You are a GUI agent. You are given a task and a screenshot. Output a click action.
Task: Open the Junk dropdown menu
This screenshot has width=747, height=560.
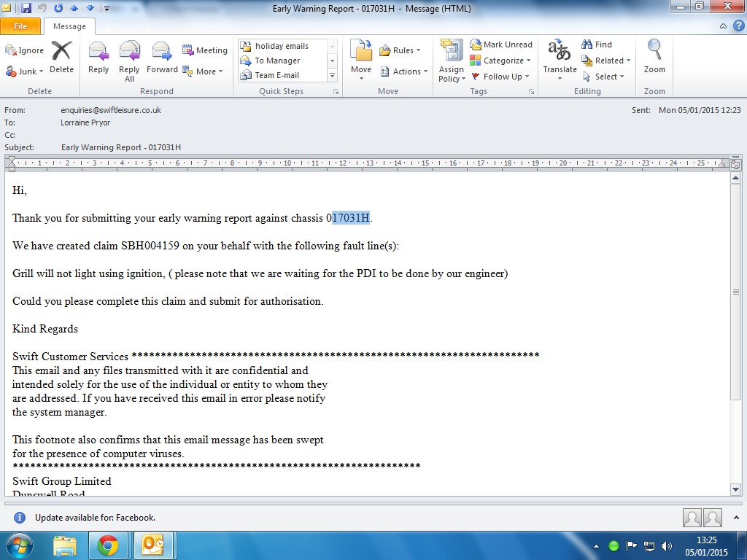(26, 71)
